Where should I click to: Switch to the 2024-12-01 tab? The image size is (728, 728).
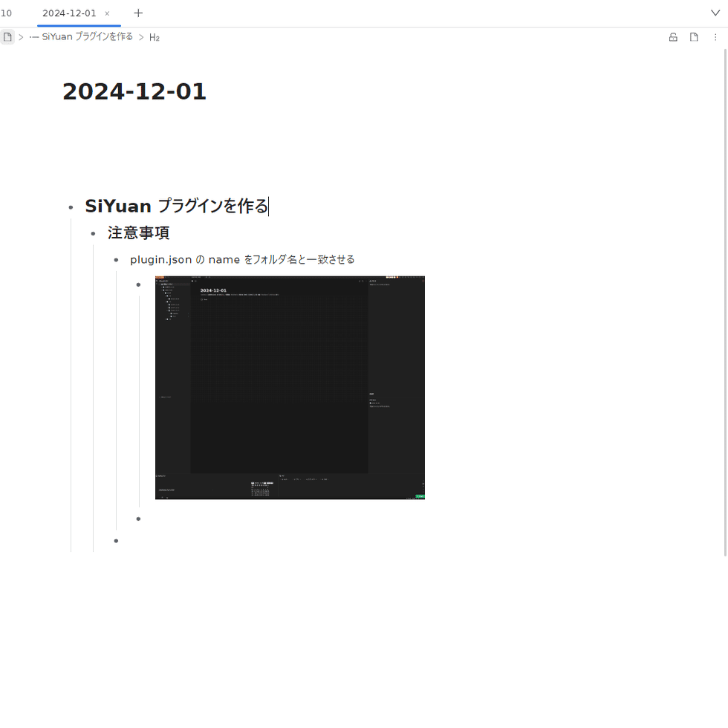[69, 13]
